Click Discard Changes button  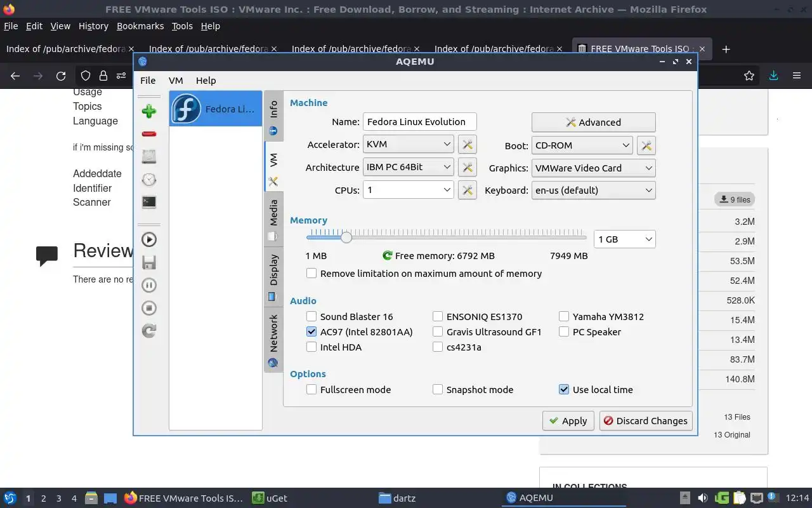coord(646,420)
